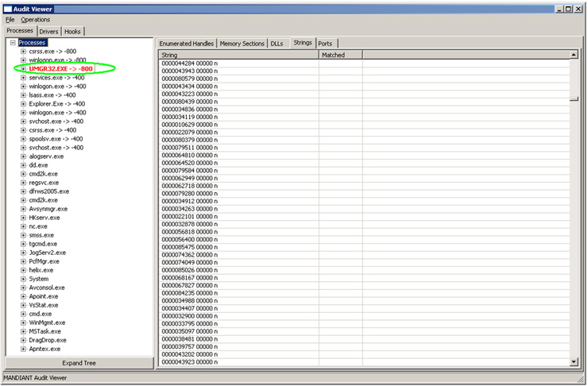588x386 pixels.
Task: Expand the System node
Action: [23, 279]
